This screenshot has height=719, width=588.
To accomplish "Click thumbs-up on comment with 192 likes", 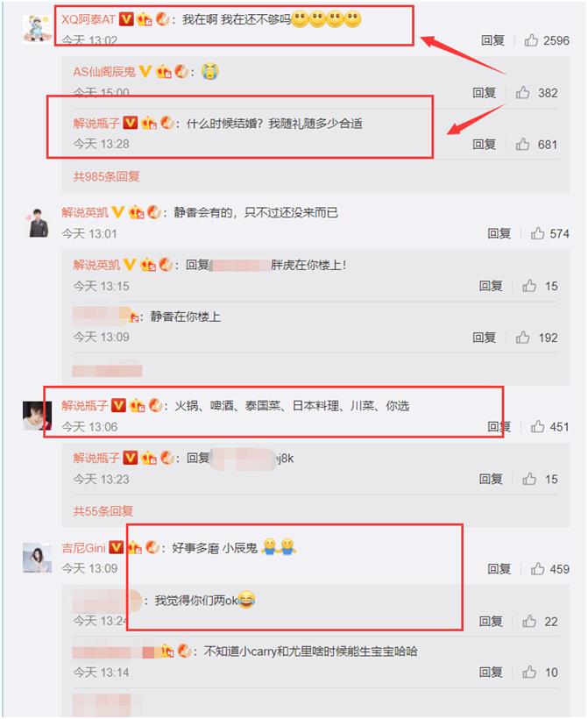I will pos(523,338).
